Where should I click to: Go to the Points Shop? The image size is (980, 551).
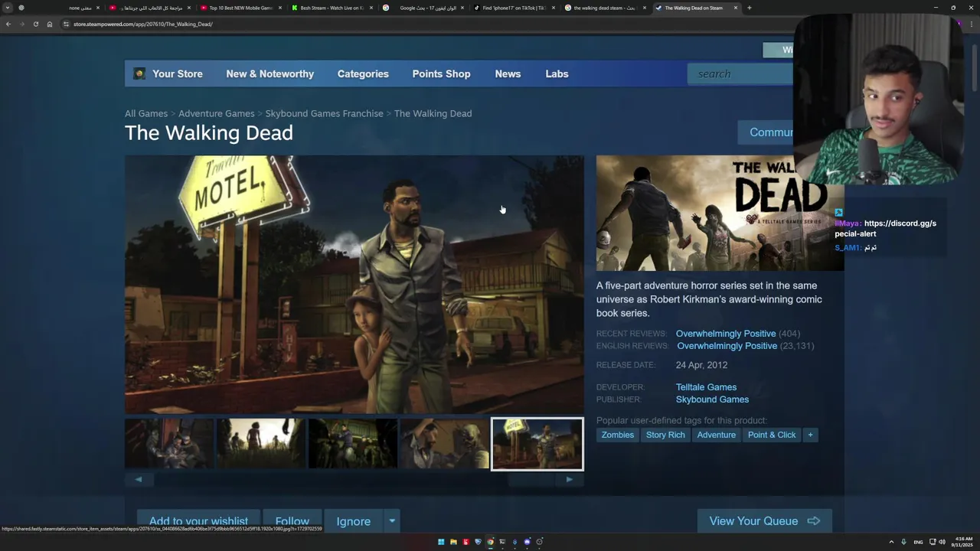pyautogui.click(x=441, y=73)
